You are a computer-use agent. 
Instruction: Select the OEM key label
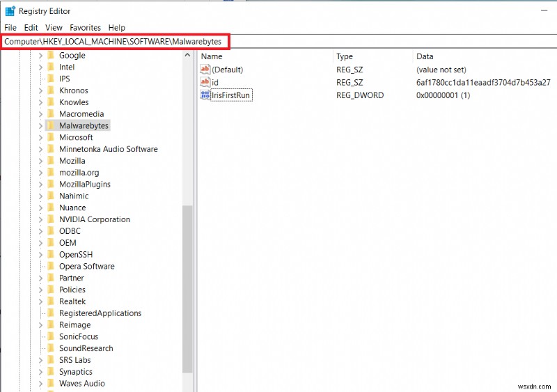pyautogui.click(x=68, y=243)
